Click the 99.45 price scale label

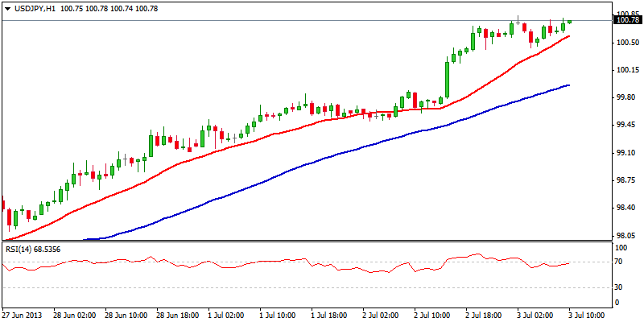[625, 126]
